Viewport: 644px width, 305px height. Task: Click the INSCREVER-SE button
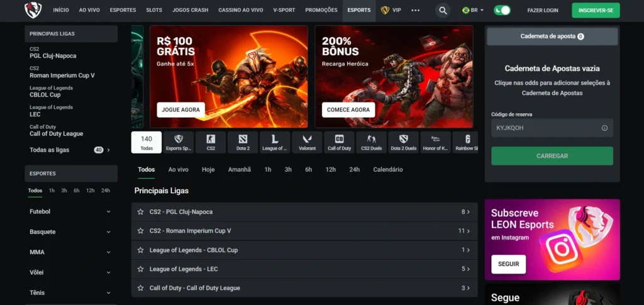(596, 10)
